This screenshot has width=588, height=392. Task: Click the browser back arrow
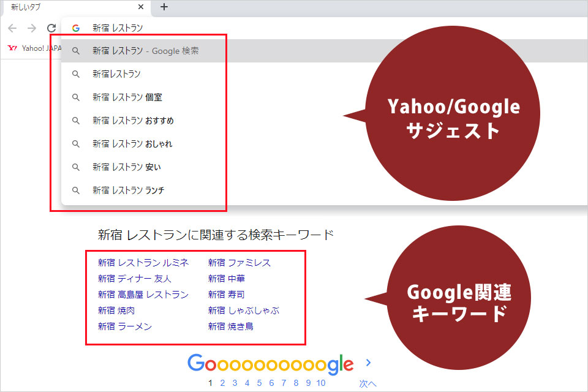pos(12,28)
